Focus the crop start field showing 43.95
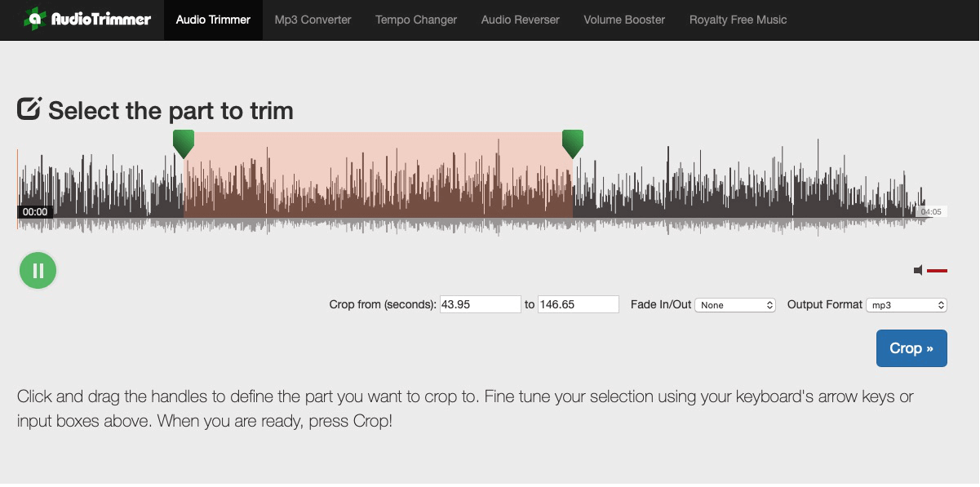 [x=480, y=304]
